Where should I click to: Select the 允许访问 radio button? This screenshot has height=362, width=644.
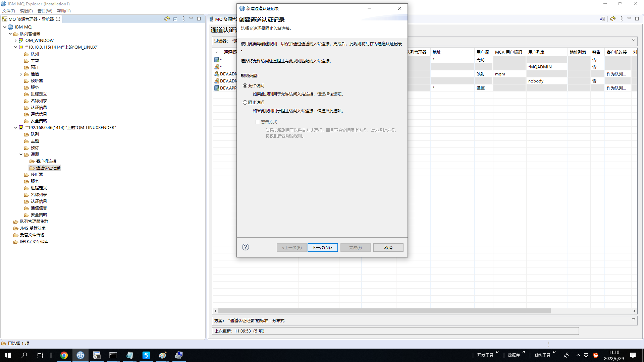click(x=245, y=85)
